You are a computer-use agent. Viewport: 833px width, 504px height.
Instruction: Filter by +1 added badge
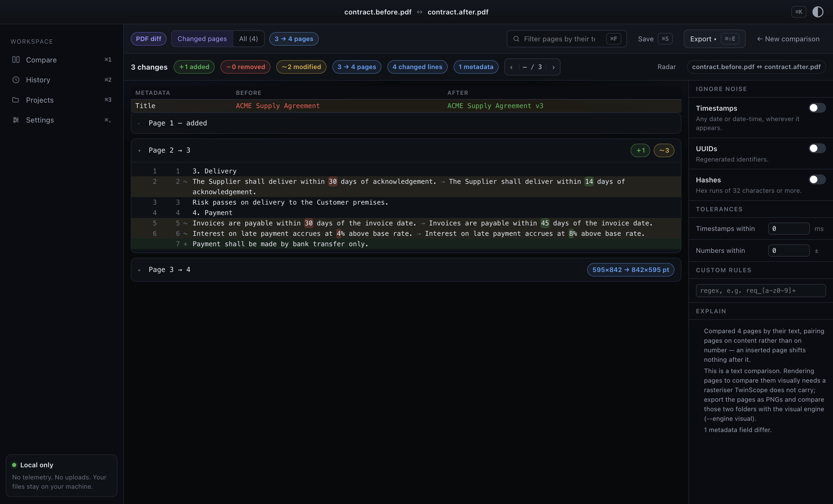(x=194, y=67)
